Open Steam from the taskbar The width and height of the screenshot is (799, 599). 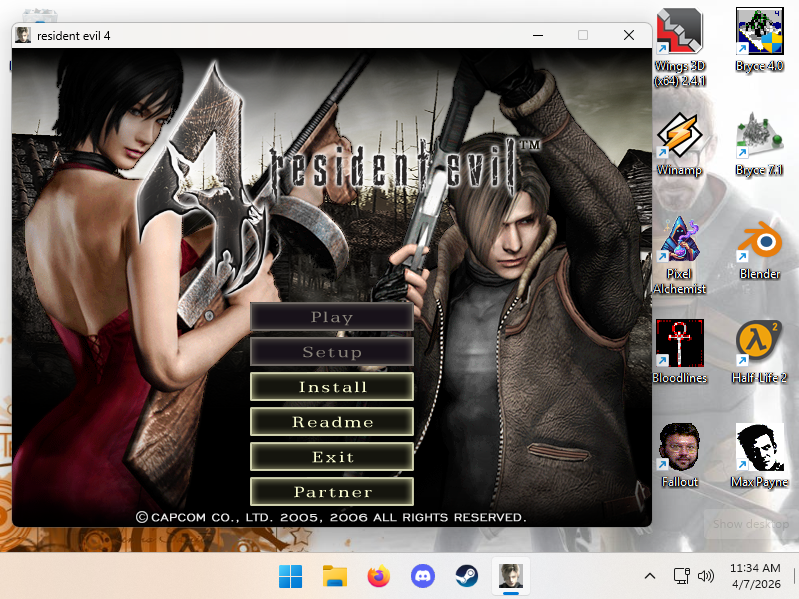(467, 577)
